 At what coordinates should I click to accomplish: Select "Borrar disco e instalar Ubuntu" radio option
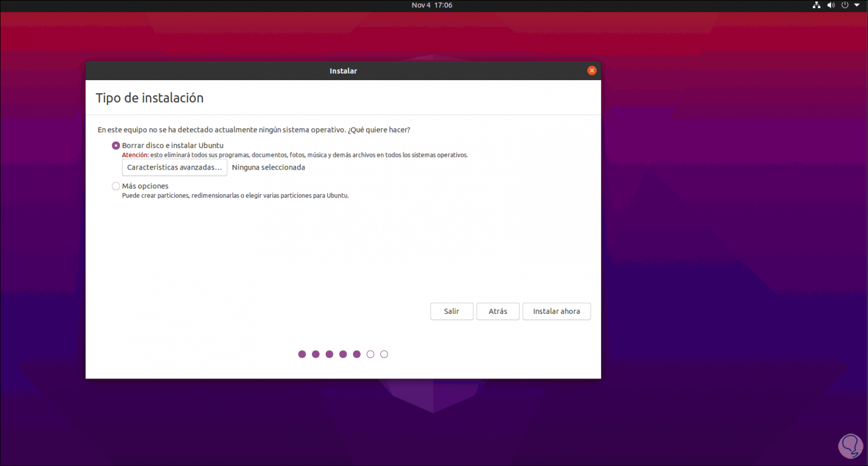pos(116,145)
